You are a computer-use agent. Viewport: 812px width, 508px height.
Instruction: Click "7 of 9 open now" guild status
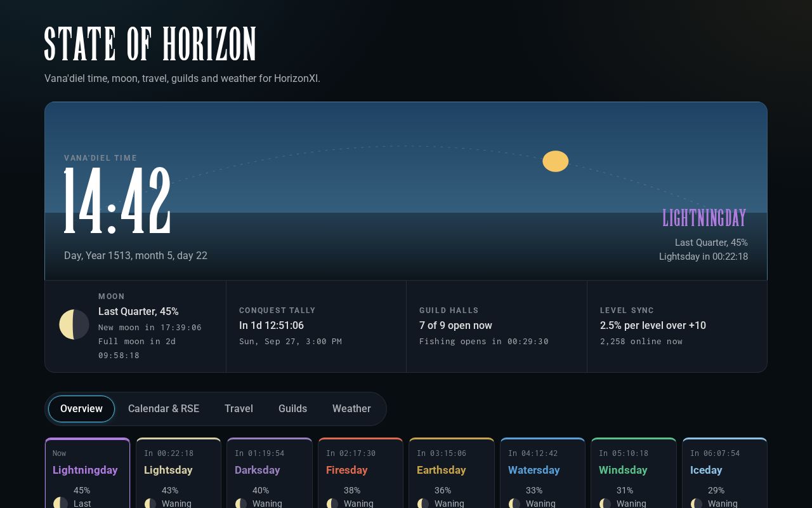point(455,325)
